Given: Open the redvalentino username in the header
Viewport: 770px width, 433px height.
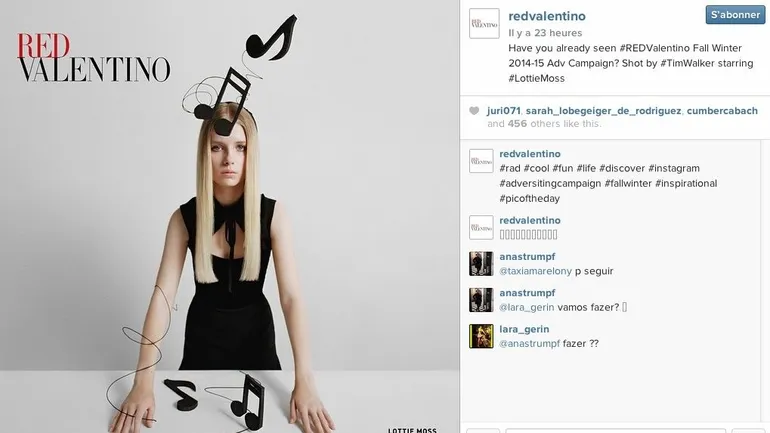Looking at the screenshot, I should pyautogui.click(x=547, y=16).
